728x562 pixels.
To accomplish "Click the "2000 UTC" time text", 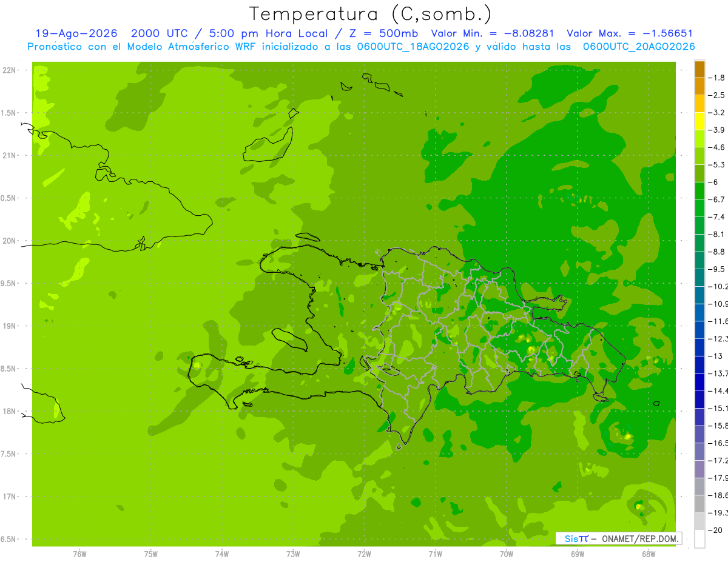I will click(159, 33).
